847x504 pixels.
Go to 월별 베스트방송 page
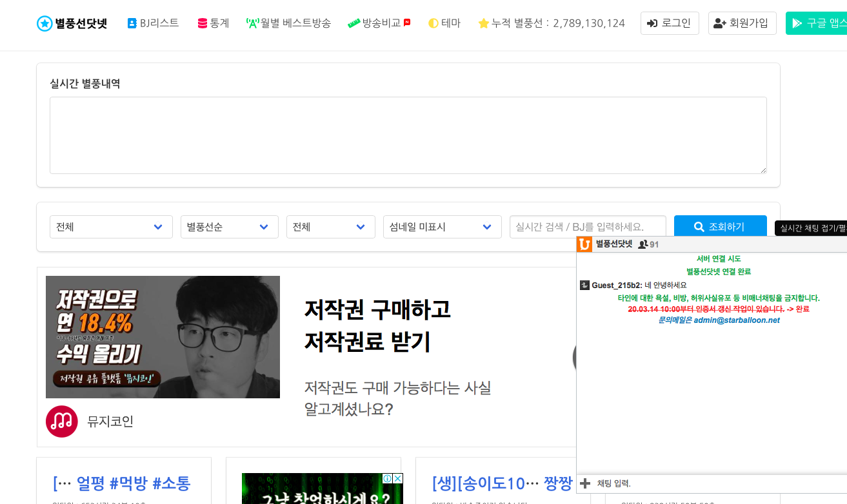coord(288,23)
